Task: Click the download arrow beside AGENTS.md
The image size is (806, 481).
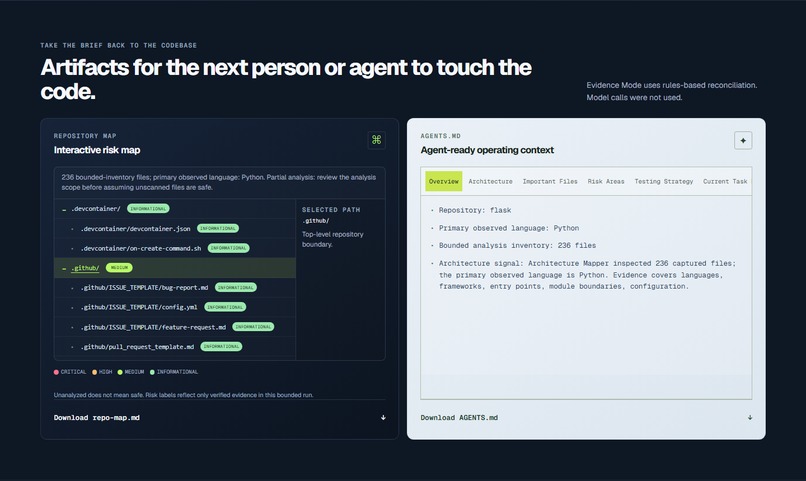Action: pos(750,418)
